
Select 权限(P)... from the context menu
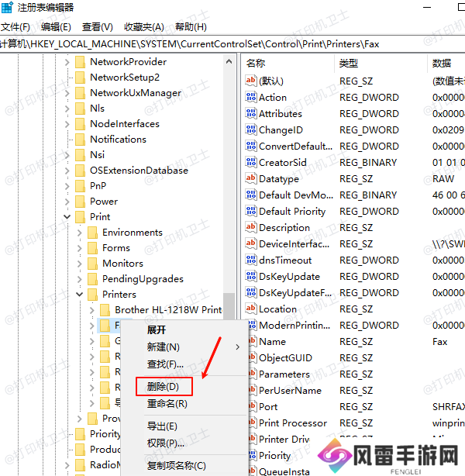coord(165,443)
